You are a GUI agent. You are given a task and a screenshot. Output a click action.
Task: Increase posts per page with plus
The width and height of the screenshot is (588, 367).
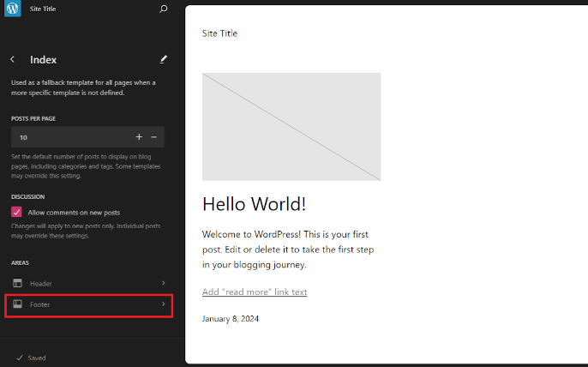pos(139,137)
